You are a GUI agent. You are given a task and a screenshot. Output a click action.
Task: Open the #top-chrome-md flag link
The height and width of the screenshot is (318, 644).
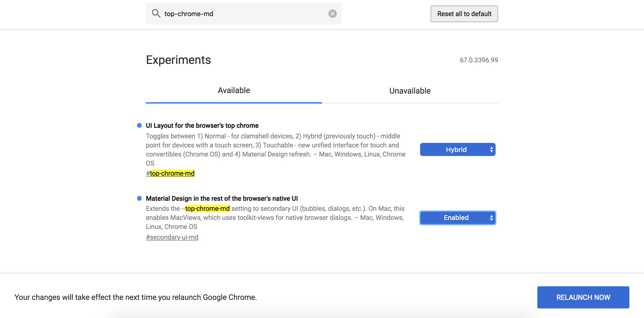pyautogui.click(x=170, y=173)
